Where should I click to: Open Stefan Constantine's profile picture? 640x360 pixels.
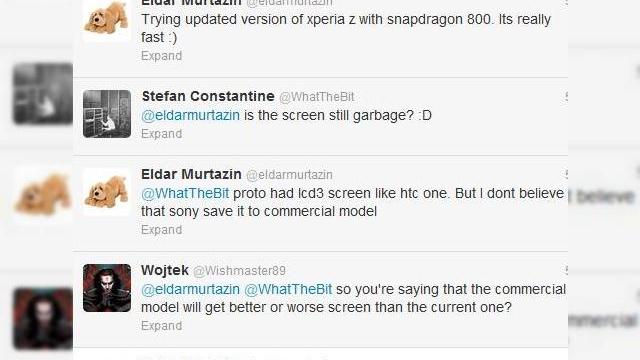tap(107, 114)
